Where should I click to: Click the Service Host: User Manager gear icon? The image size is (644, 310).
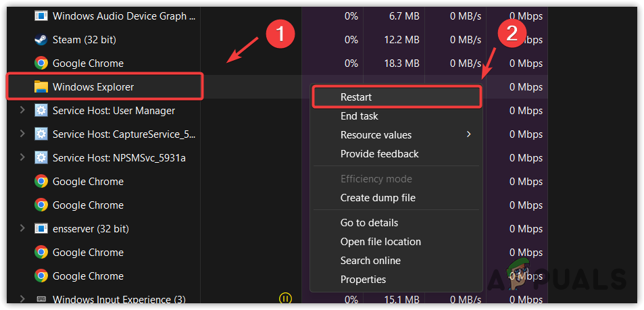pos(41,111)
